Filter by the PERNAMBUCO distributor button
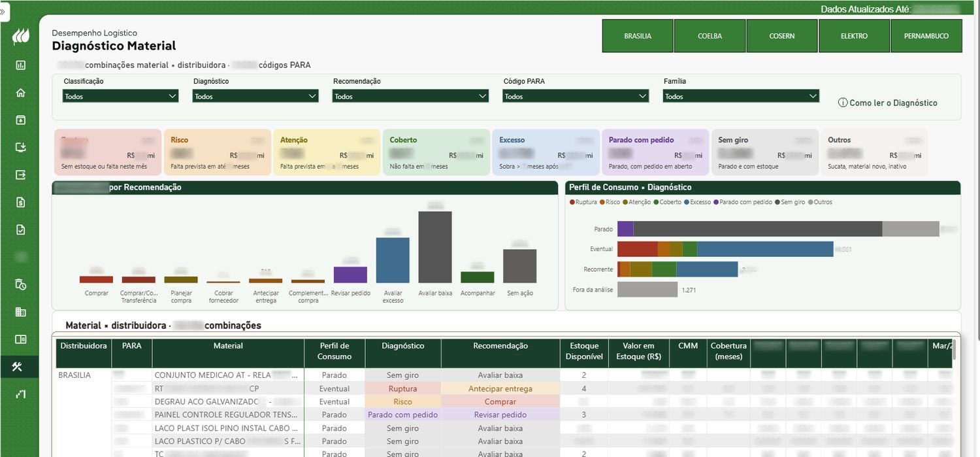The image size is (980, 457). coord(926,36)
